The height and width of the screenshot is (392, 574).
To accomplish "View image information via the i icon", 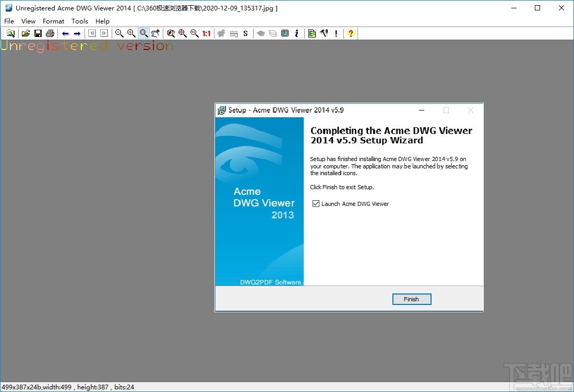I will 297,33.
